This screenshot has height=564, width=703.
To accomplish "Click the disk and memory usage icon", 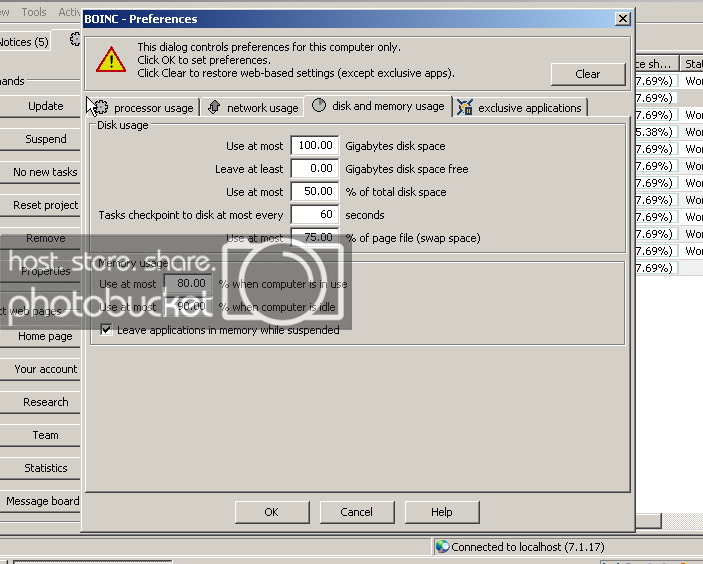I will pos(319,106).
